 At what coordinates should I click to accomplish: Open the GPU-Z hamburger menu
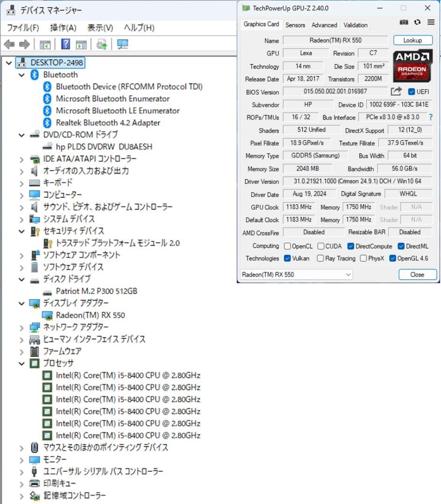[x=430, y=22]
